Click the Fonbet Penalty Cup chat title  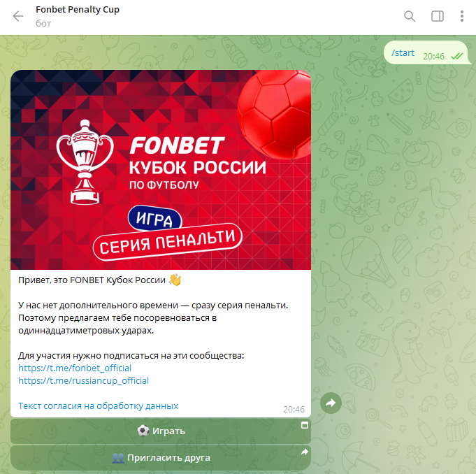78,10
